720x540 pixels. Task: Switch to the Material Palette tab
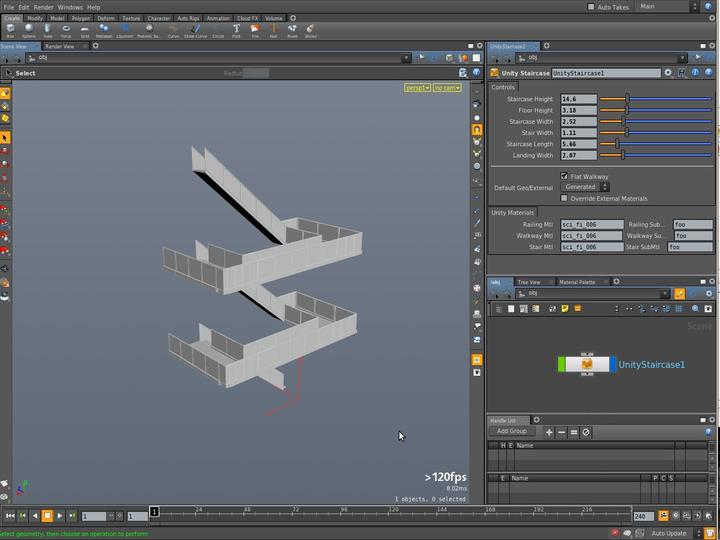(x=577, y=282)
